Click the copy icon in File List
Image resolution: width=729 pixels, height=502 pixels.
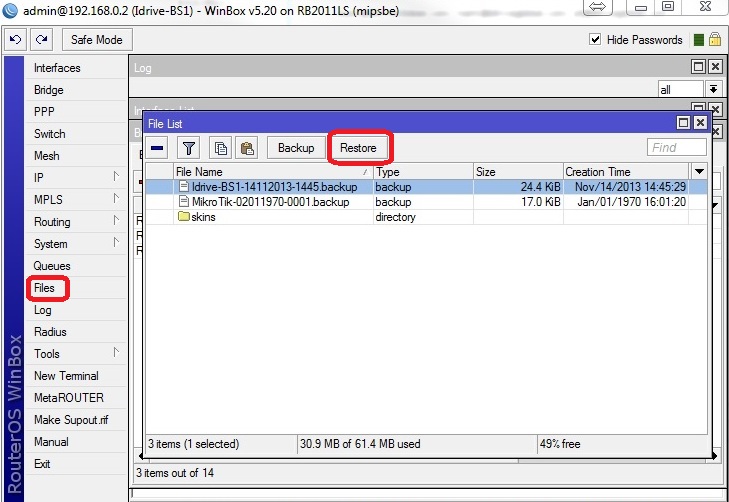[x=220, y=148]
